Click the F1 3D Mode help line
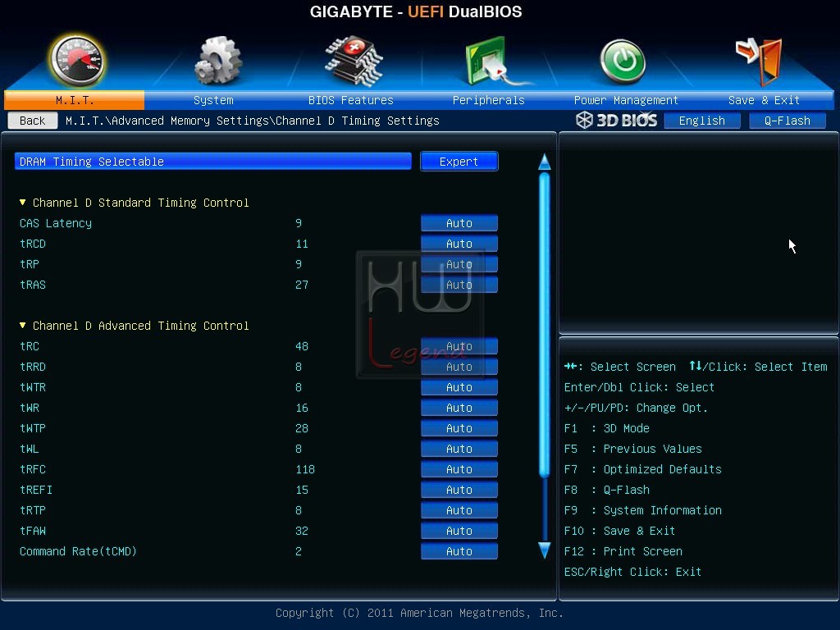840x630 pixels. click(606, 428)
